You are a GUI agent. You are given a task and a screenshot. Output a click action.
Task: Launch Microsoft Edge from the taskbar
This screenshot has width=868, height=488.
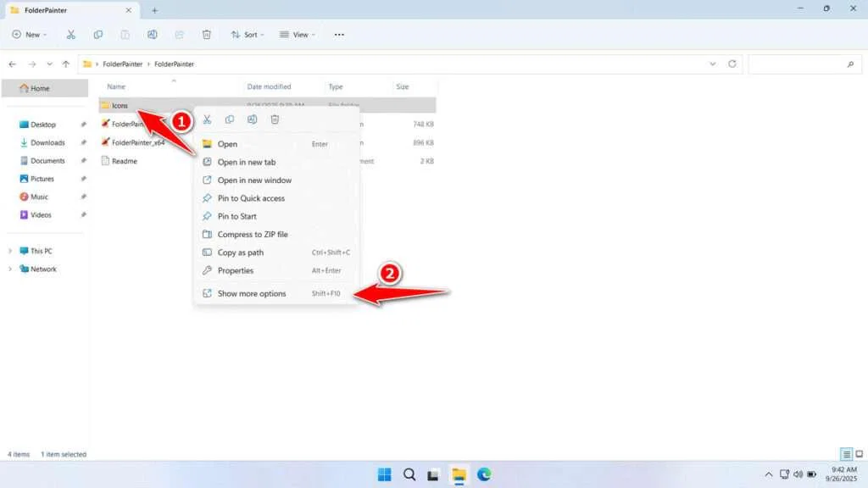point(483,474)
